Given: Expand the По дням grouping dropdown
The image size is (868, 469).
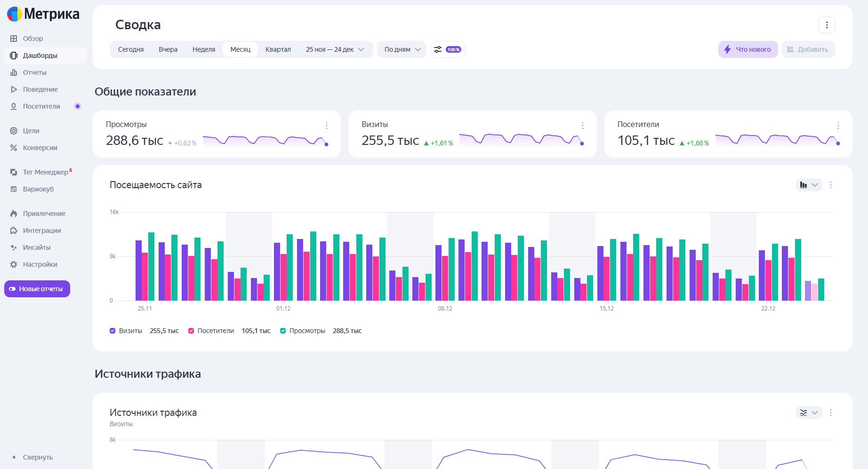Looking at the screenshot, I should coord(402,49).
